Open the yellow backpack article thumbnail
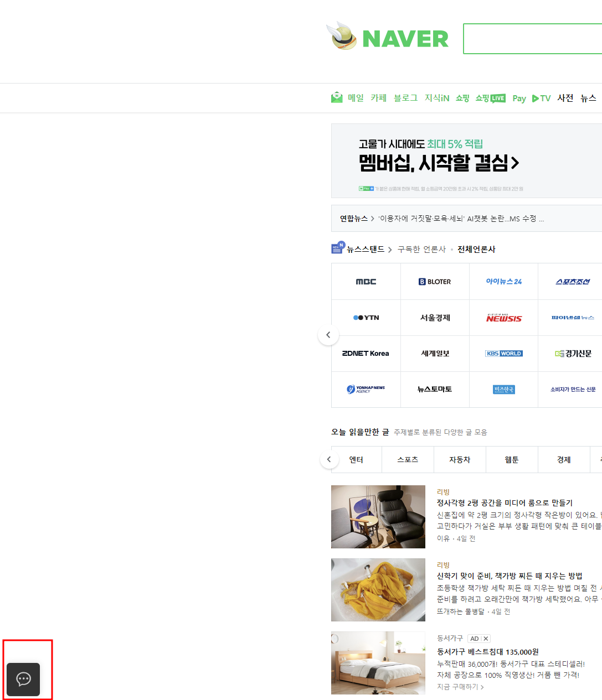 click(378, 590)
